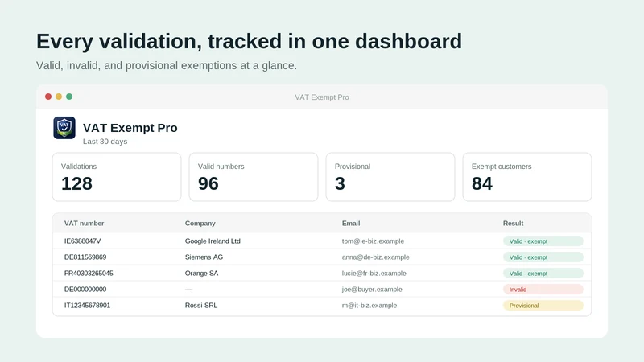644x362 pixels.
Task: Click the Result column header
Action: pyautogui.click(x=513, y=224)
